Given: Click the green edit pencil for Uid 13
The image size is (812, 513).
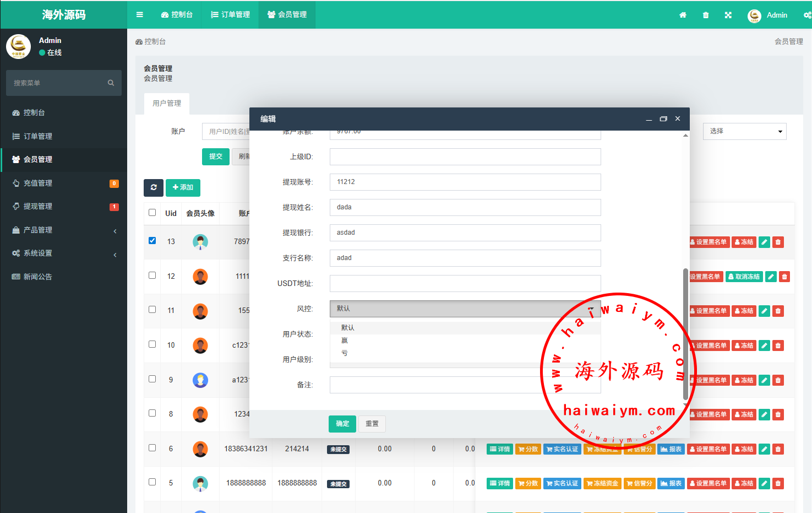Looking at the screenshot, I should 764,242.
